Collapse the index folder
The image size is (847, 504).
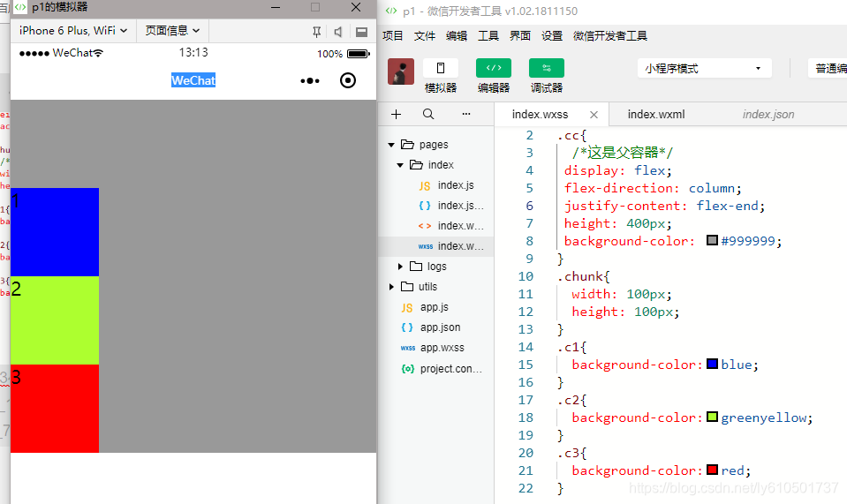coord(400,165)
